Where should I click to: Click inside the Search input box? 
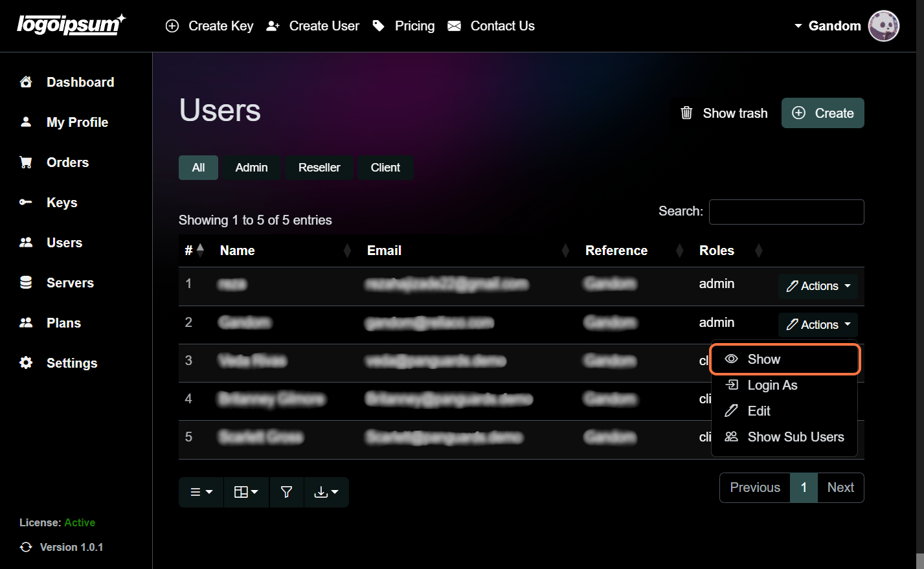coord(786,212)
